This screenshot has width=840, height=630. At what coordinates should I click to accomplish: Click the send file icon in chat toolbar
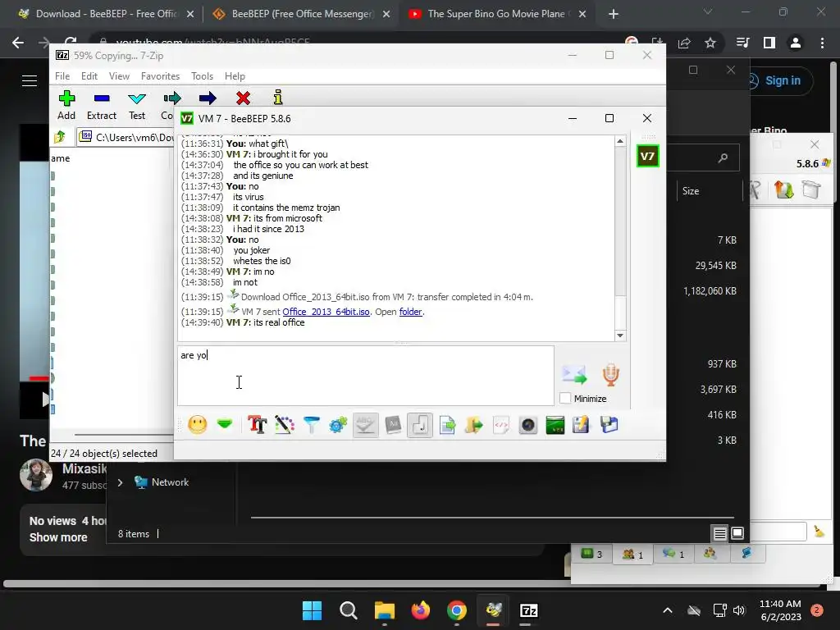447,426
